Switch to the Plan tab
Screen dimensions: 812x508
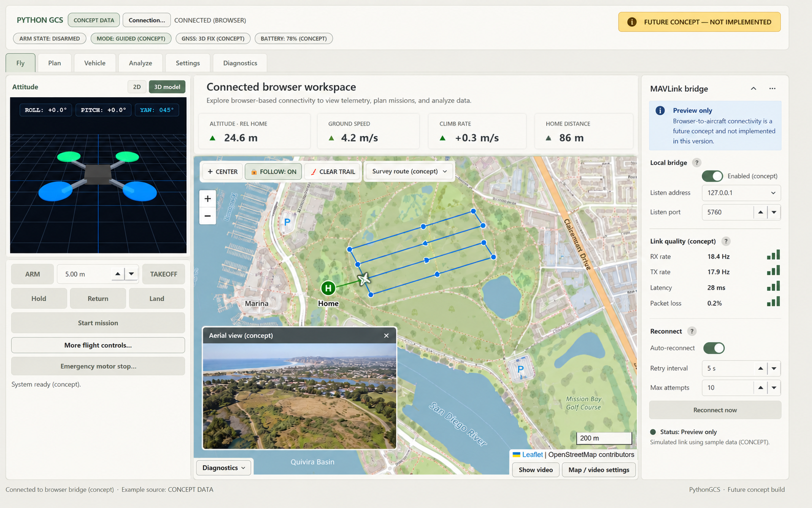click(x=54, y=63)
